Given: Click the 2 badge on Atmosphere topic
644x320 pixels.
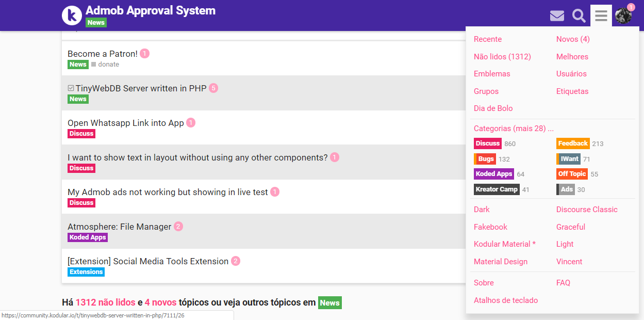Looking at the screenshot, I should click(178, 227).
